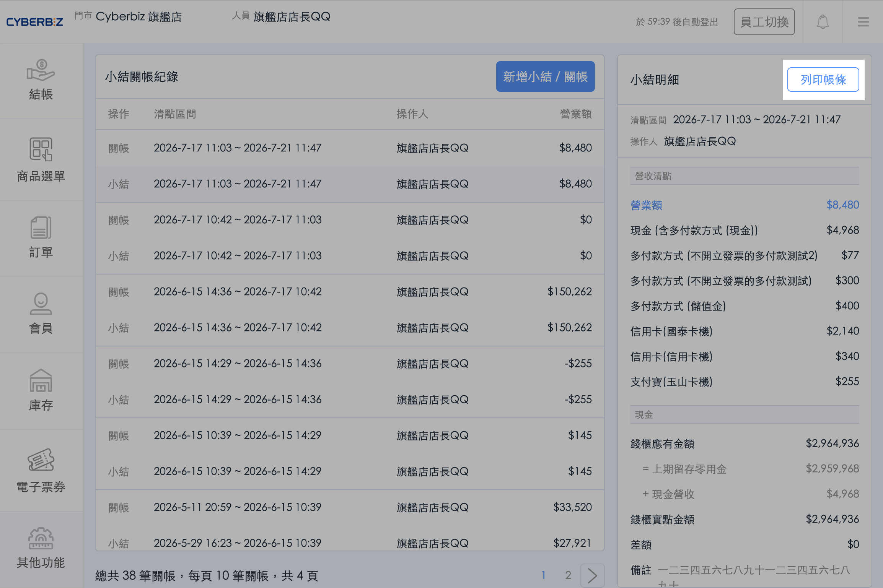The height and width of the screenshot is (588, 883).
Task: Click the 列印帳條 print slip button
Action: (x=823, y=80)
